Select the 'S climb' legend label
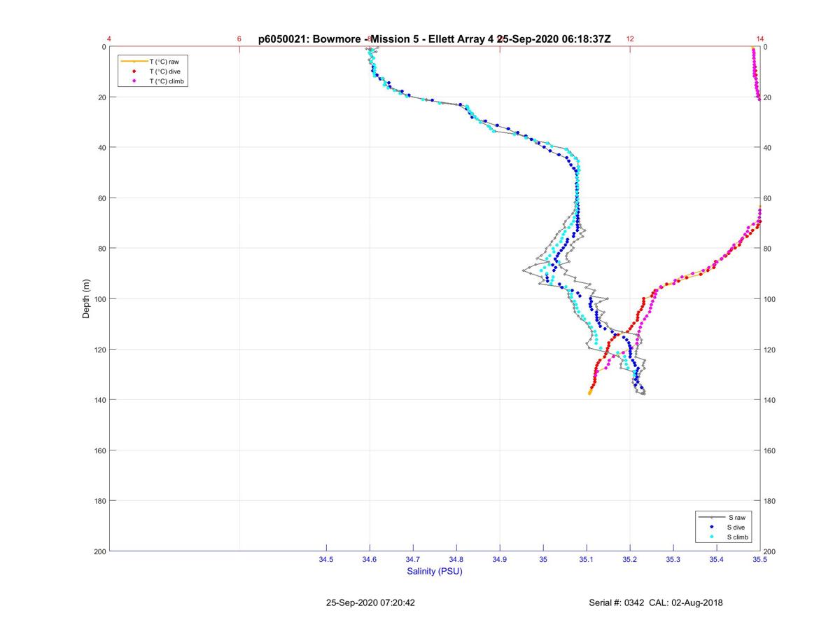This screenshot has width=840, height=620. (x=738, y=537)
